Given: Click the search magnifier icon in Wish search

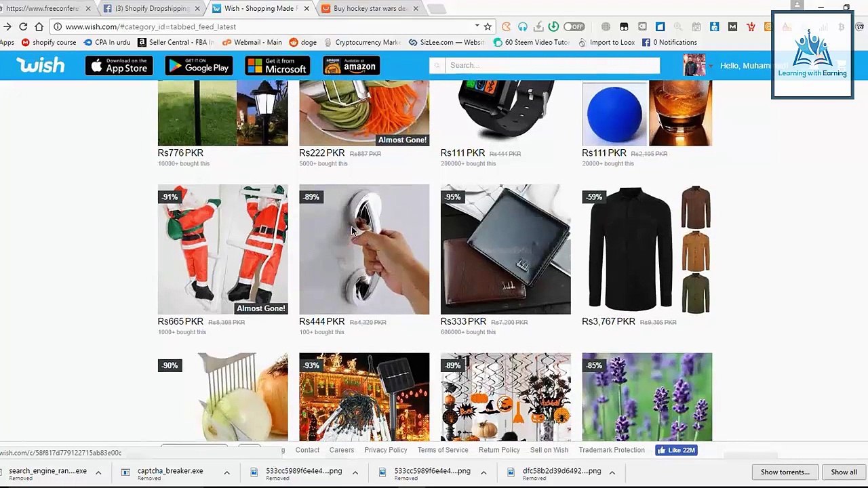Looking at the screenshot, I should pyautogui.click(x=437, y=65).
